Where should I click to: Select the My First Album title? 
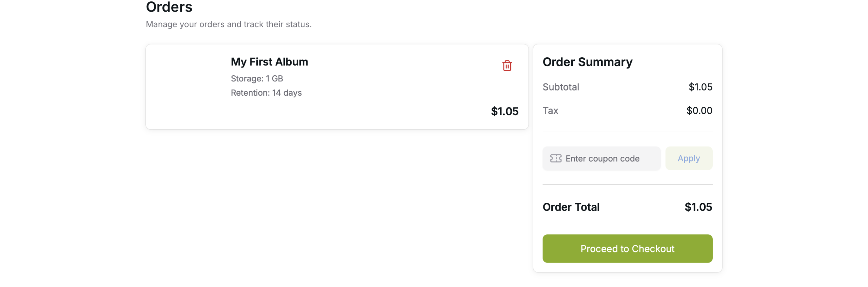(269, 62)
